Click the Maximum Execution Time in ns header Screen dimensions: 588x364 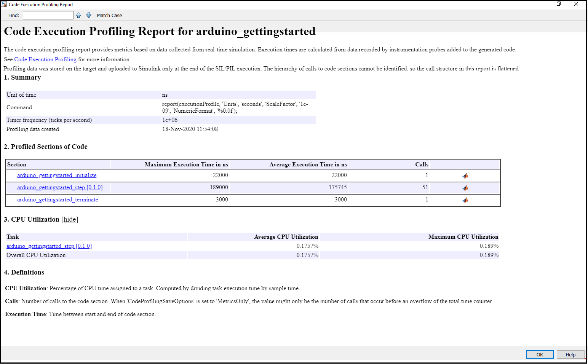186,164
